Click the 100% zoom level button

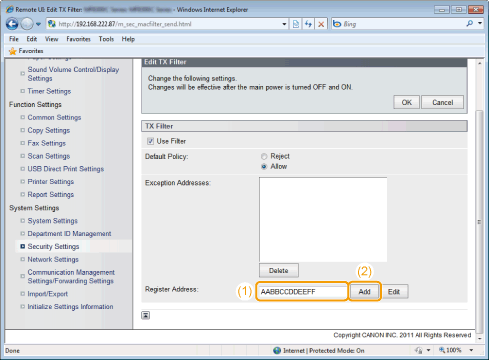click(450, 350)
